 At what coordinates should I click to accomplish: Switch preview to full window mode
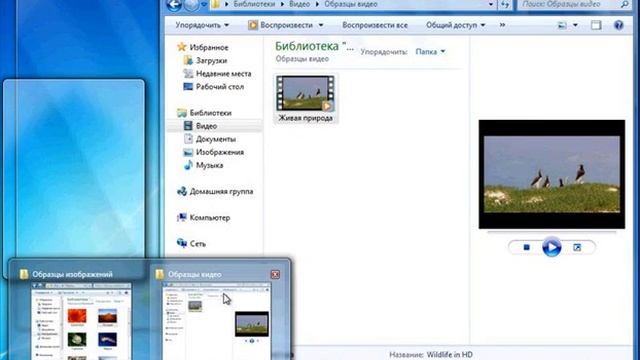(577, 247)
